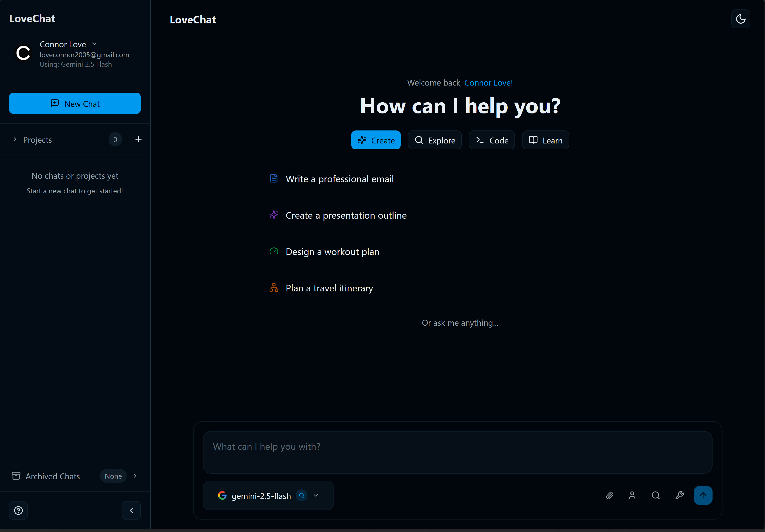765x532 pixels.
Task: Click the persona user icon in input bar
Action: tap(632, 496)
